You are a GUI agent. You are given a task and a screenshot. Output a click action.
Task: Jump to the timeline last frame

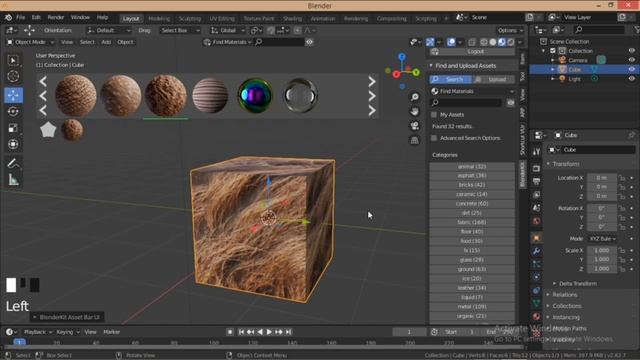(289, 332)
